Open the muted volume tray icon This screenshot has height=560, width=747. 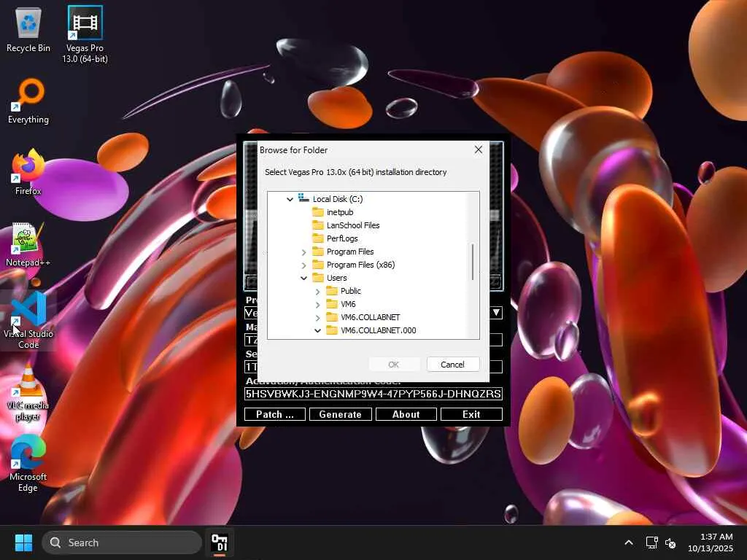pos(670,542)
